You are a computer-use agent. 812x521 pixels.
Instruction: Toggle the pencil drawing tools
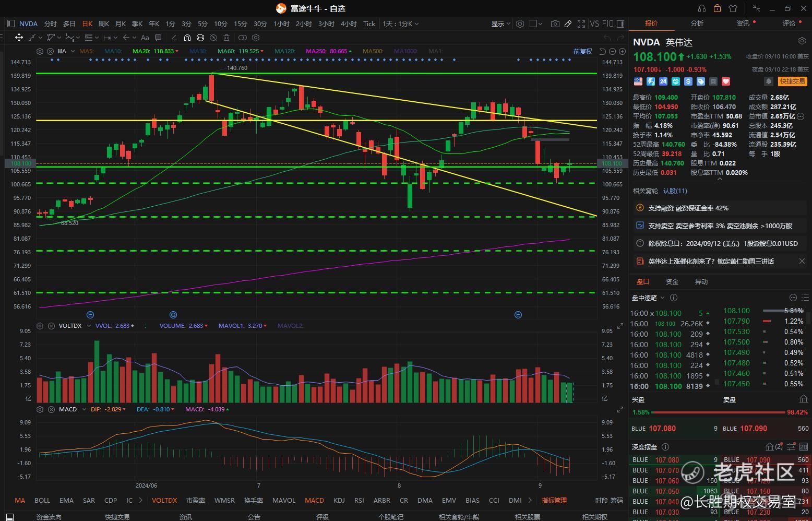point(568,23)
